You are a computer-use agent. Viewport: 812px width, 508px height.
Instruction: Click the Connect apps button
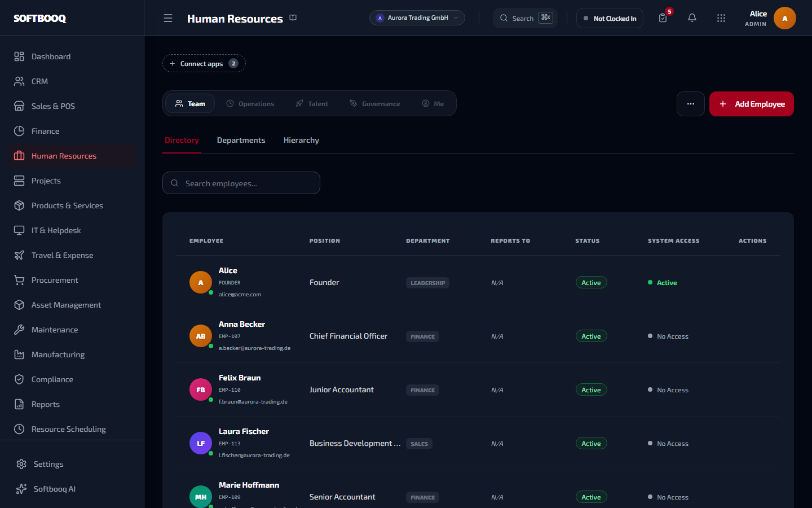click(204, 63)
